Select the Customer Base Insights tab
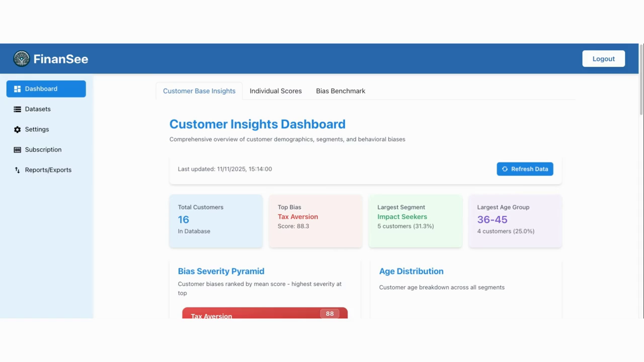 (x=199, y=91)
